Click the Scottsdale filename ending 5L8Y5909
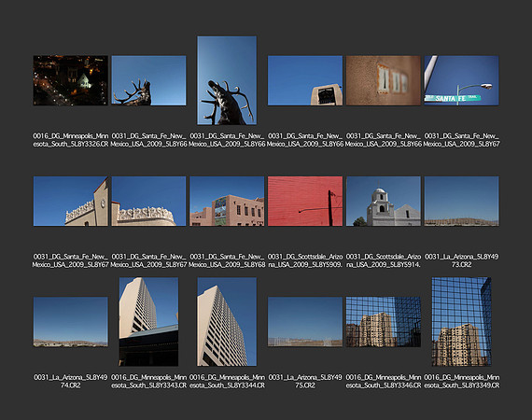 305,260
